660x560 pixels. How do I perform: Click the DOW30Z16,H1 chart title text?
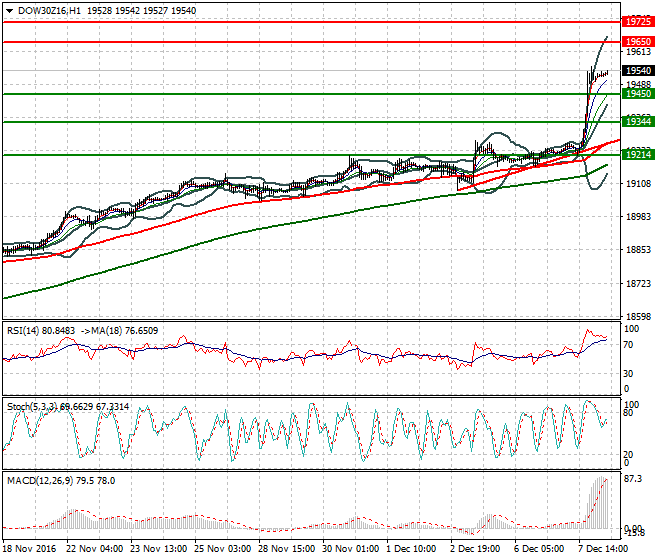49,11
